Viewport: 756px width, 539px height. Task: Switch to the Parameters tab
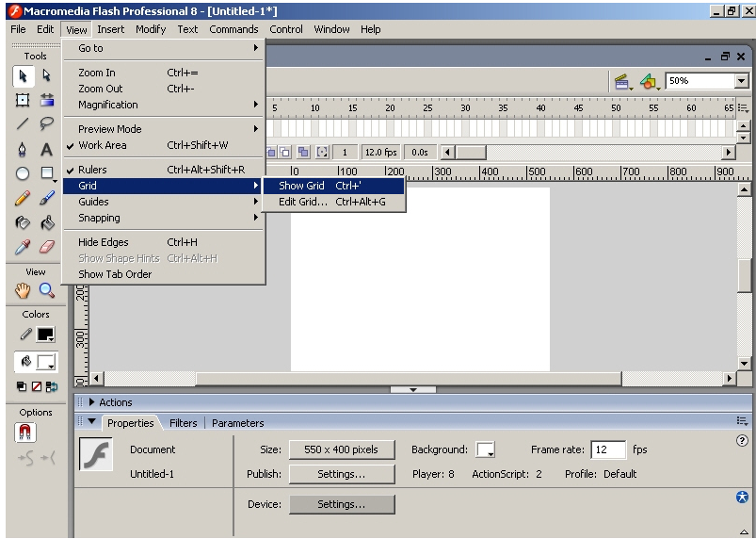tap(237, 423)
